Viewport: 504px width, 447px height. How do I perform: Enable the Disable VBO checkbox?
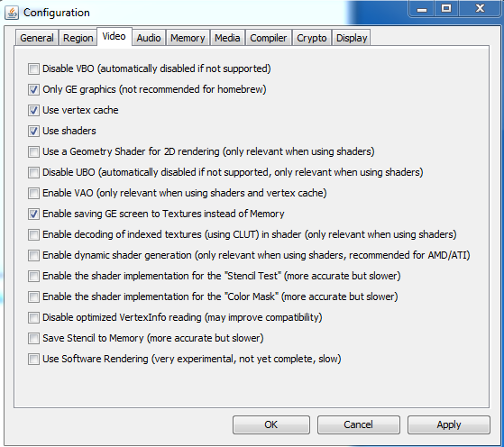pyautogui.click(x=33, y=68)
